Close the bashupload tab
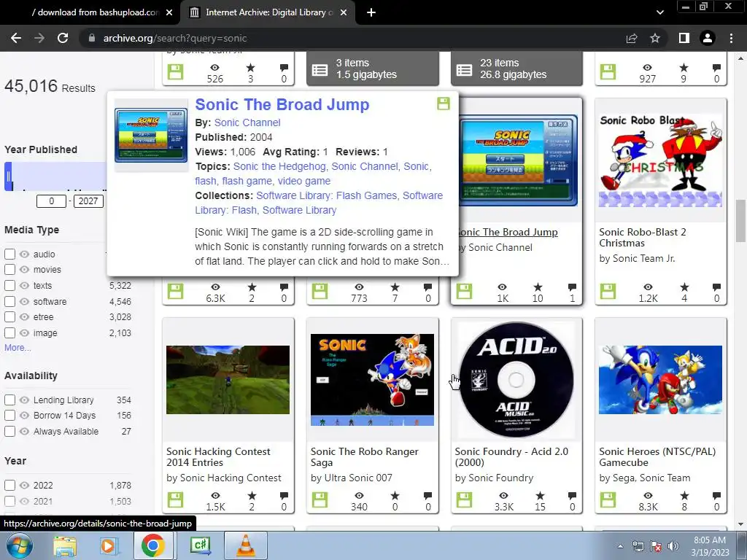 (169, 12)
